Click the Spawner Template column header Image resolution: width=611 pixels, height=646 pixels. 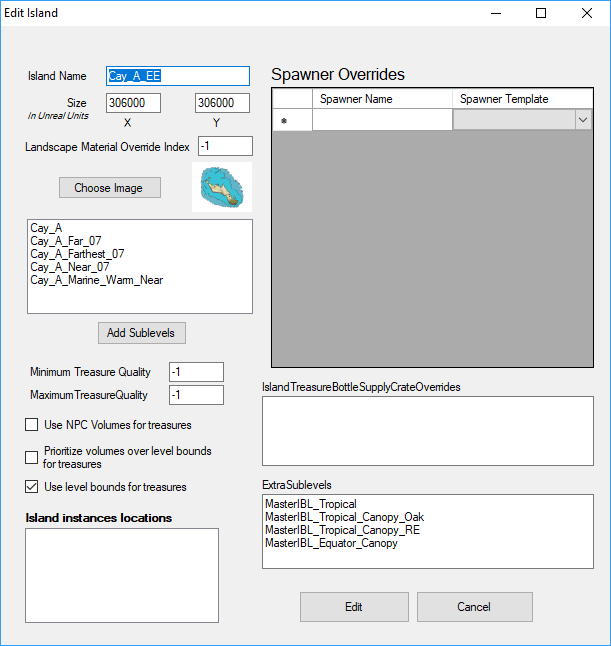(x=522, y=99)
